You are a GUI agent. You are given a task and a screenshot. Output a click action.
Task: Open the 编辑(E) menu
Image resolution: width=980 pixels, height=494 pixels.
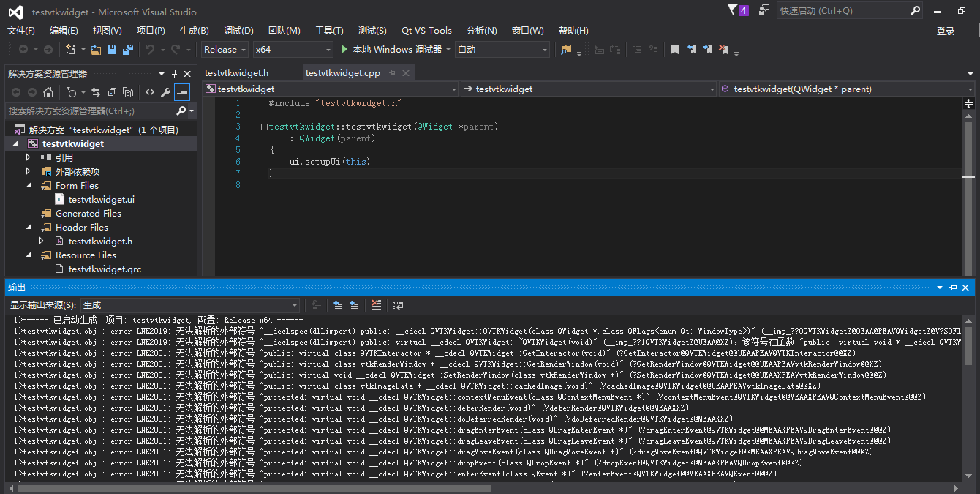click(x=64, y=31)
